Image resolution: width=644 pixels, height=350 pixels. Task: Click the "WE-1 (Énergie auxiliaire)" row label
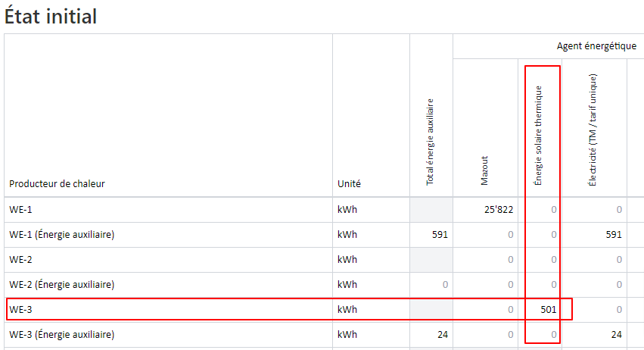61,235
